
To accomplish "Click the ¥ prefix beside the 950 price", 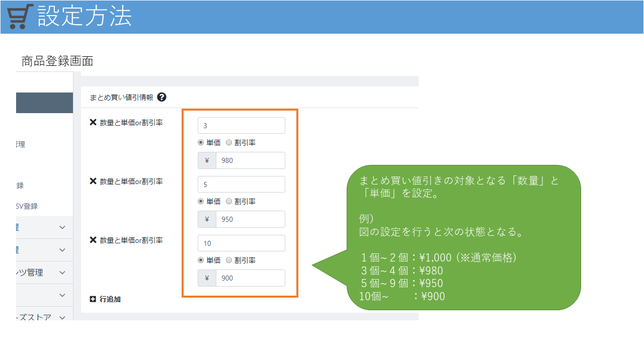I will (x=207, y=219).
